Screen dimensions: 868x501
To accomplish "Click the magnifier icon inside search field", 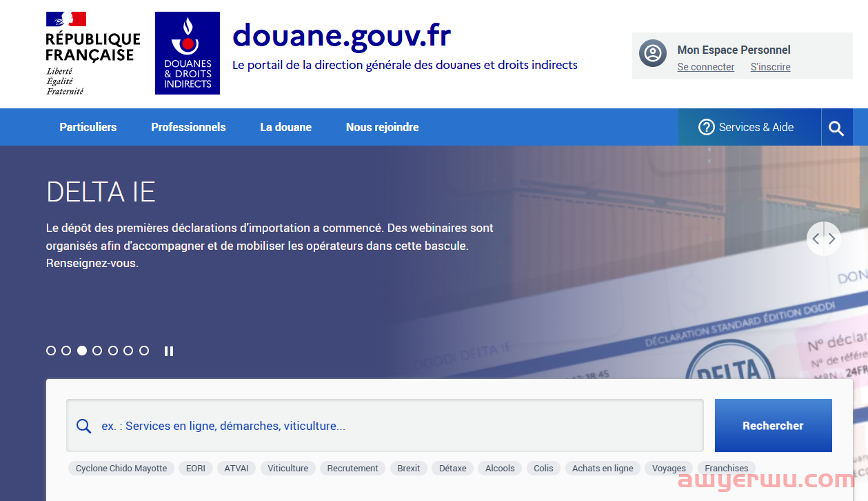I will coord(84,426).
